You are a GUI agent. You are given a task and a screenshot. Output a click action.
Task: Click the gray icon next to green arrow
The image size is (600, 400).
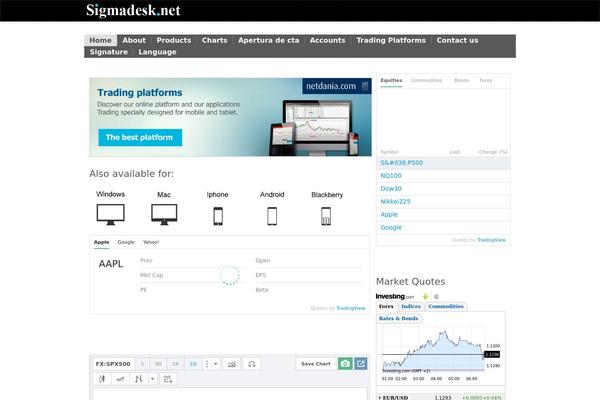click(x=436, y=297)
